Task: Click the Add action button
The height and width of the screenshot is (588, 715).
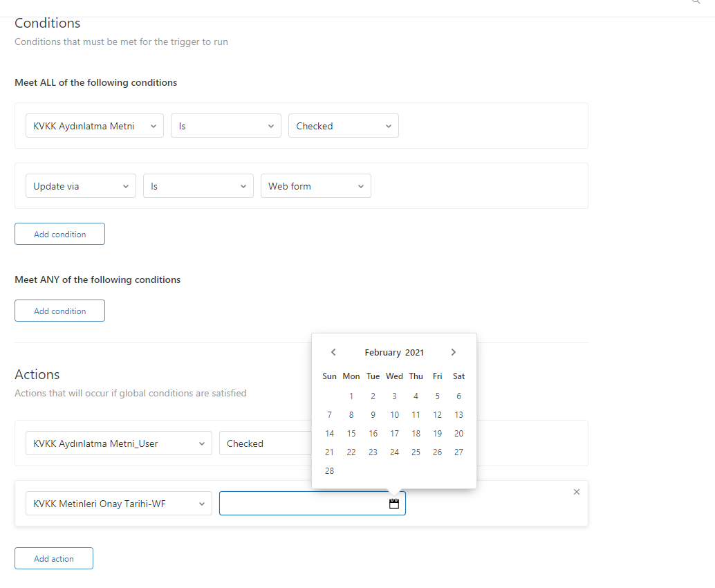Action: pos(54,558)
